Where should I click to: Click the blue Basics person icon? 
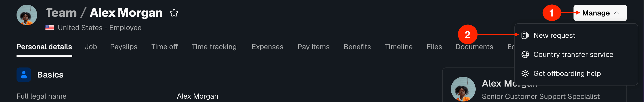pos(24,75)
